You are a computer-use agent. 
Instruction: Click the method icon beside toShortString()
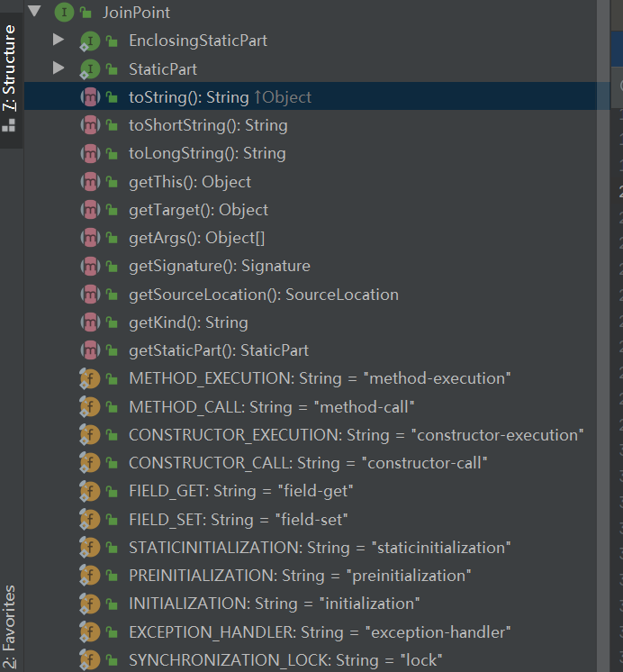coord(90,125)
